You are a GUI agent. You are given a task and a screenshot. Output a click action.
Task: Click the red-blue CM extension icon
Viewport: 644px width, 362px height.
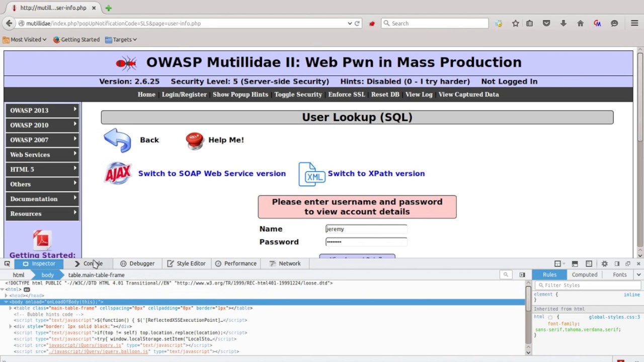[x=597, y=23]
